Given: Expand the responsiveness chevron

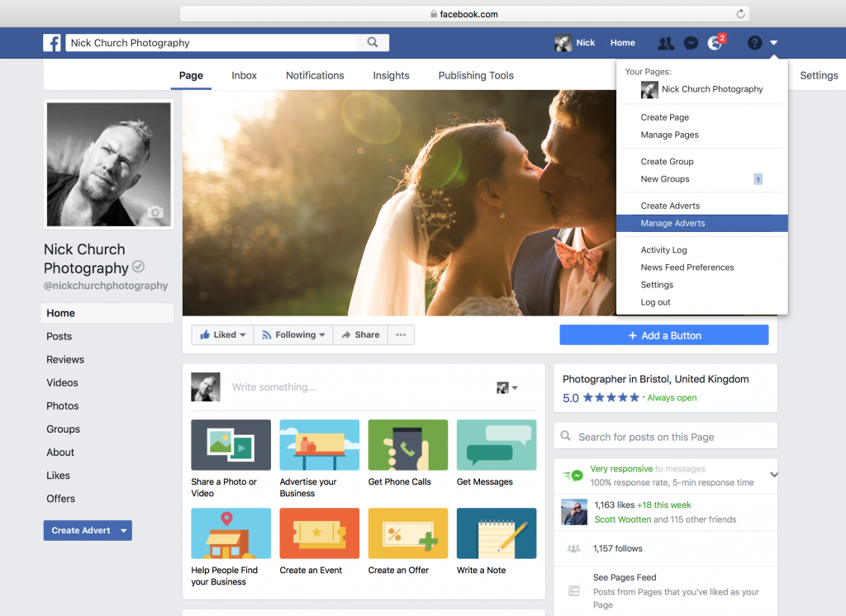Looking at the screenshot, I should coord(773,475).
